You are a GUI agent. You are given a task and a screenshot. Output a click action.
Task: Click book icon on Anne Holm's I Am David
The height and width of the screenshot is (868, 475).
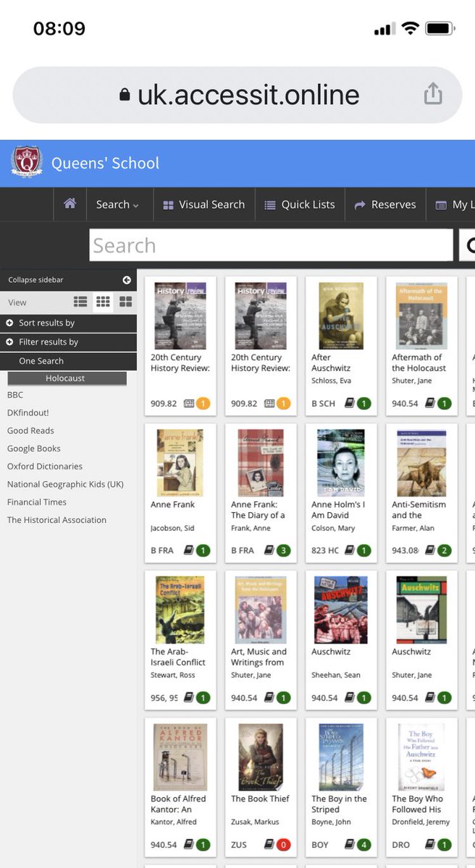(x=349, y=550)
